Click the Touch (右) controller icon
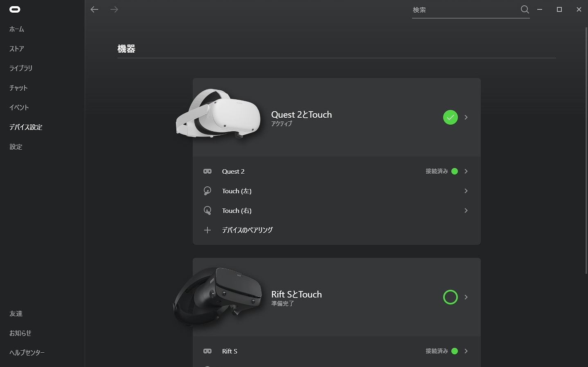 207,210
